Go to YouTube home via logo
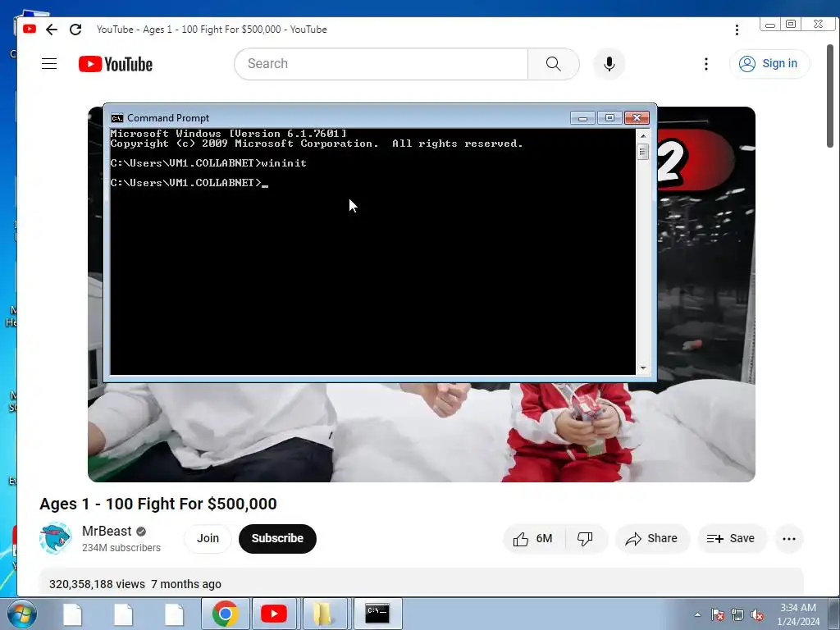The image size is (840, 630). (115, 64)
